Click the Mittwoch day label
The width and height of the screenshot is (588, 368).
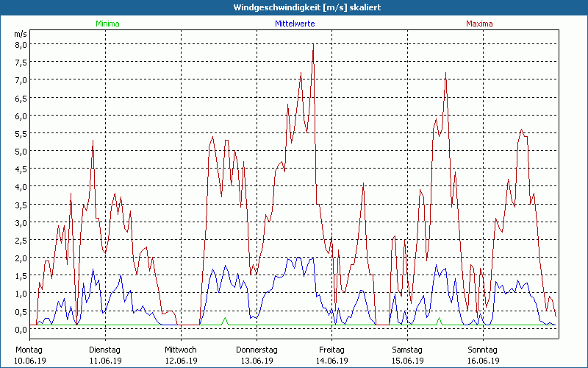(180, 350)
